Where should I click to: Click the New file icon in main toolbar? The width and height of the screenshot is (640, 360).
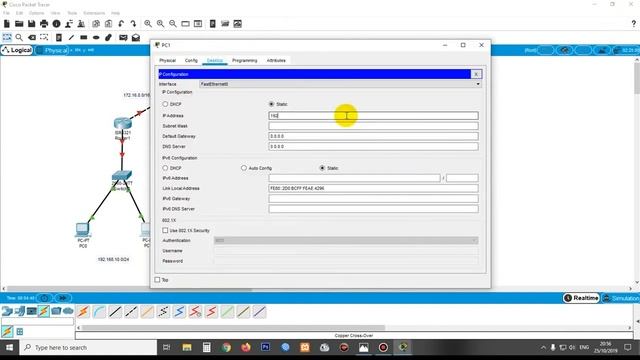point(7,24)
